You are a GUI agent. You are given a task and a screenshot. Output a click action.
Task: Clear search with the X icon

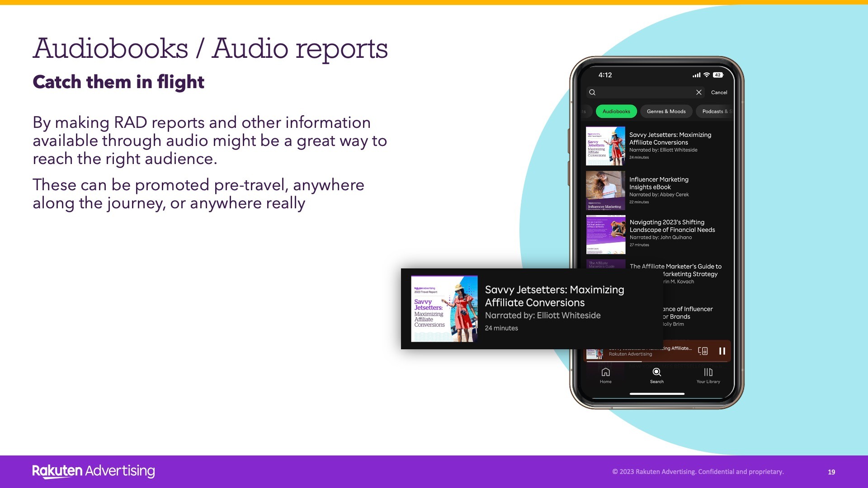(x=698, y=92)
